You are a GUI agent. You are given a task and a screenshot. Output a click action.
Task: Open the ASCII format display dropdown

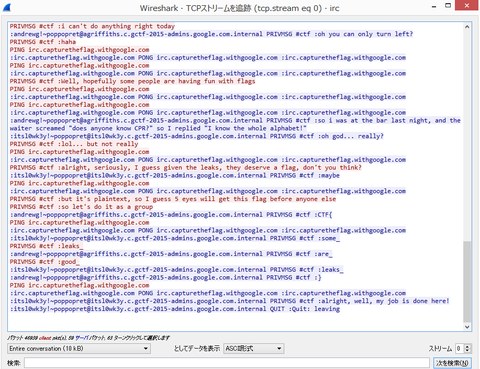pyautogui.click(x=253, y=349)
